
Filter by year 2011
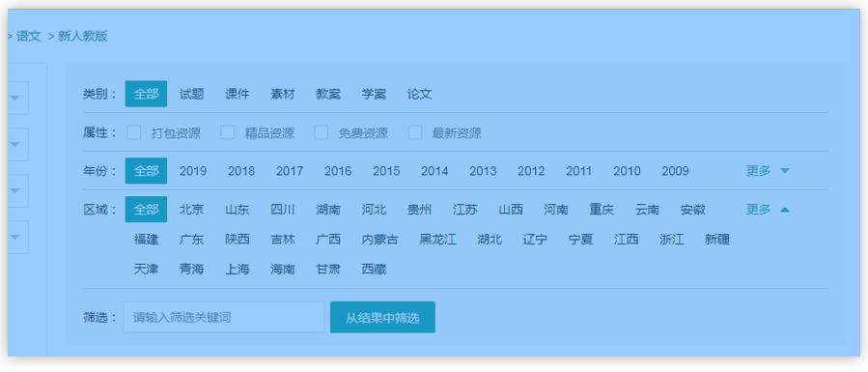(578, 171)
